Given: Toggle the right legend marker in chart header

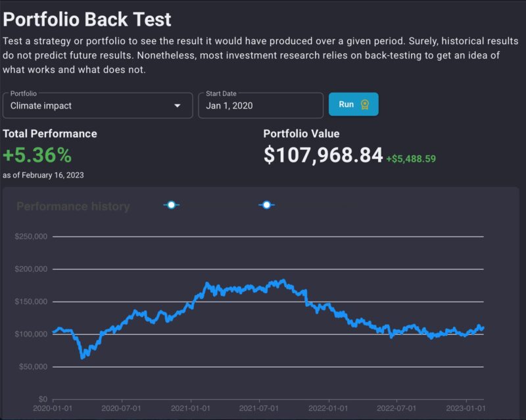Looking at the screenshot, I should coord(267,204).
